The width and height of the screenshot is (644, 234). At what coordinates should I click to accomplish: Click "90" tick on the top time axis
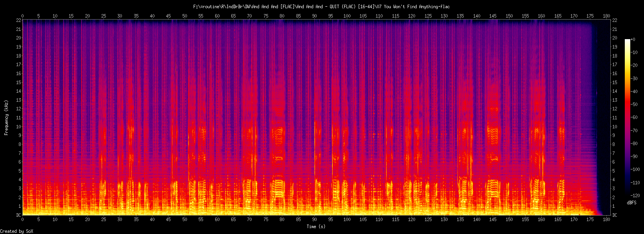pos(314,16)
